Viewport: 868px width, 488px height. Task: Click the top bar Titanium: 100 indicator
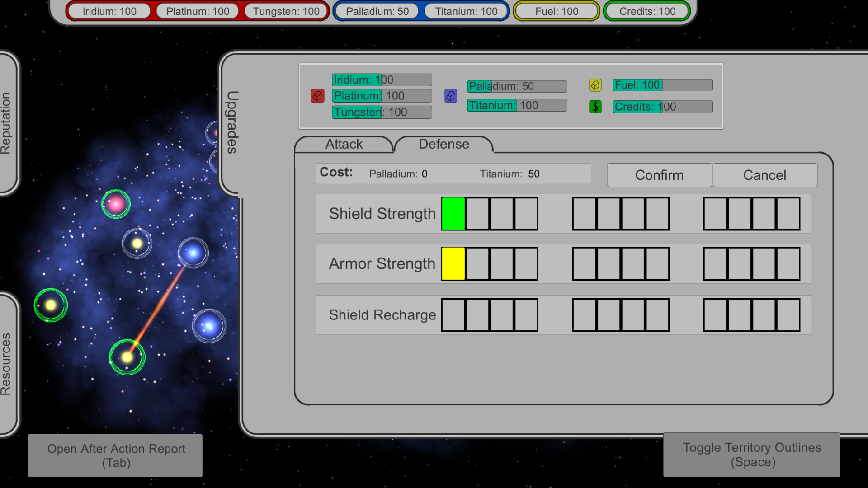(x=466, y=11)
